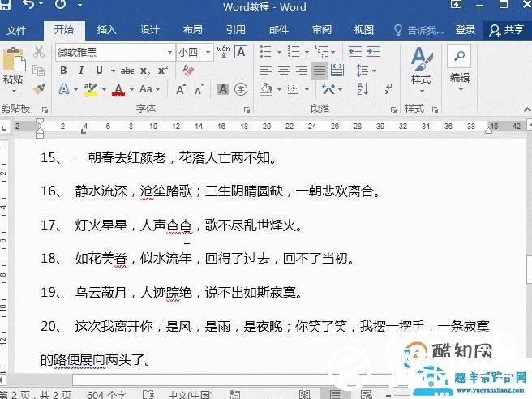
Task: Toggle justify alignment
Action: [320, 71]
